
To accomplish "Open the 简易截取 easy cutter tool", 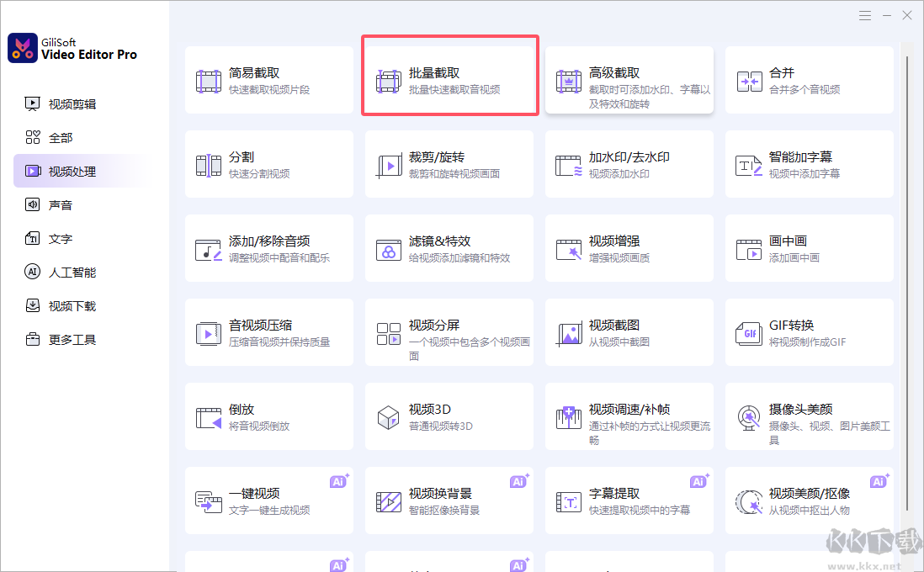I will [x=268, y=81].
